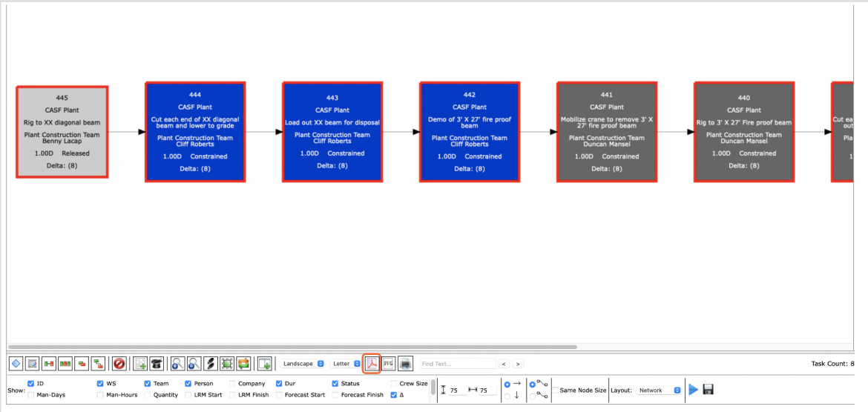The image size is (868, 412).
Task: Enable the Man-Days checkbox
Action: [x=31, y=395]
